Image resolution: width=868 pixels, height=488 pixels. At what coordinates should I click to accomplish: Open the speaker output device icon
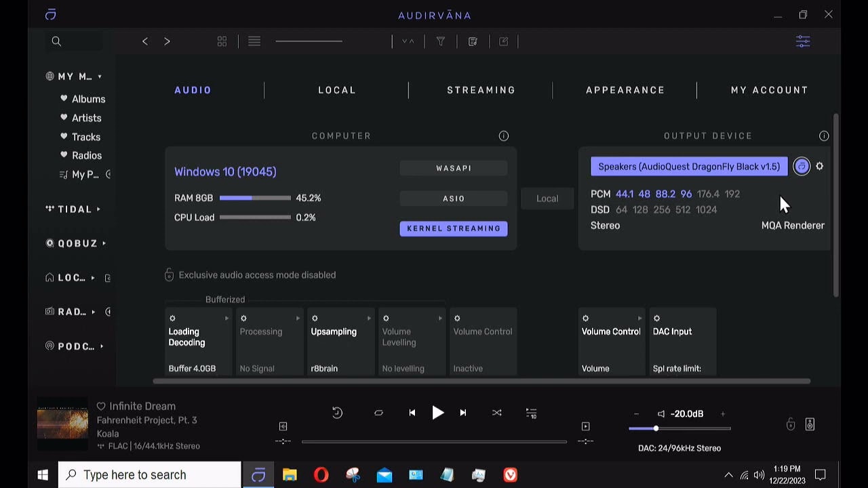tap(810, 424)
